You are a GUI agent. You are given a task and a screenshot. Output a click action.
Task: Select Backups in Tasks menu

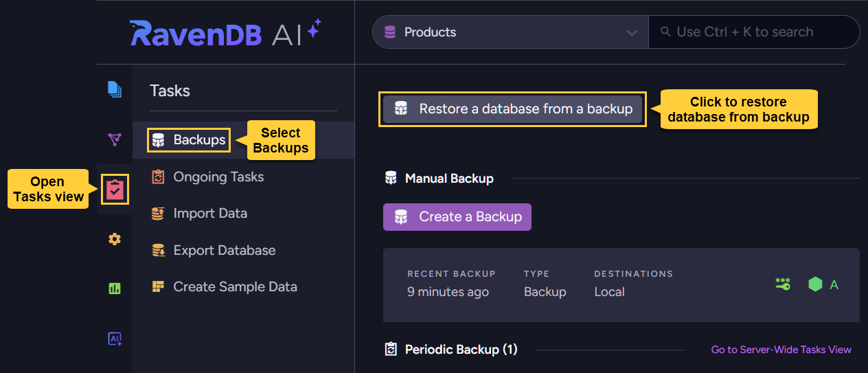click(x=244, y=140)
